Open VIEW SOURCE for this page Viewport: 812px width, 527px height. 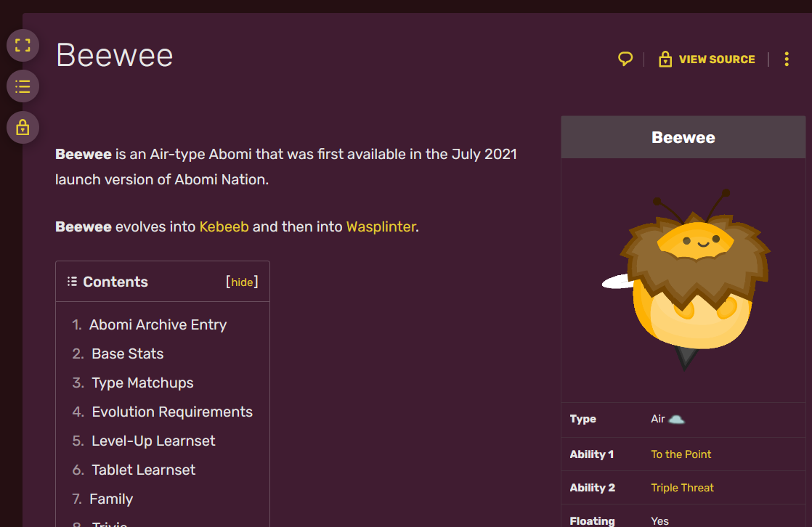pos(716,59)
